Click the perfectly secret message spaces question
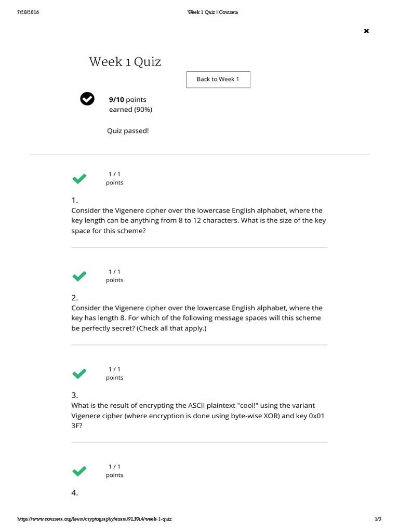This screenshot has width=399, height=532. click(197, 318)
